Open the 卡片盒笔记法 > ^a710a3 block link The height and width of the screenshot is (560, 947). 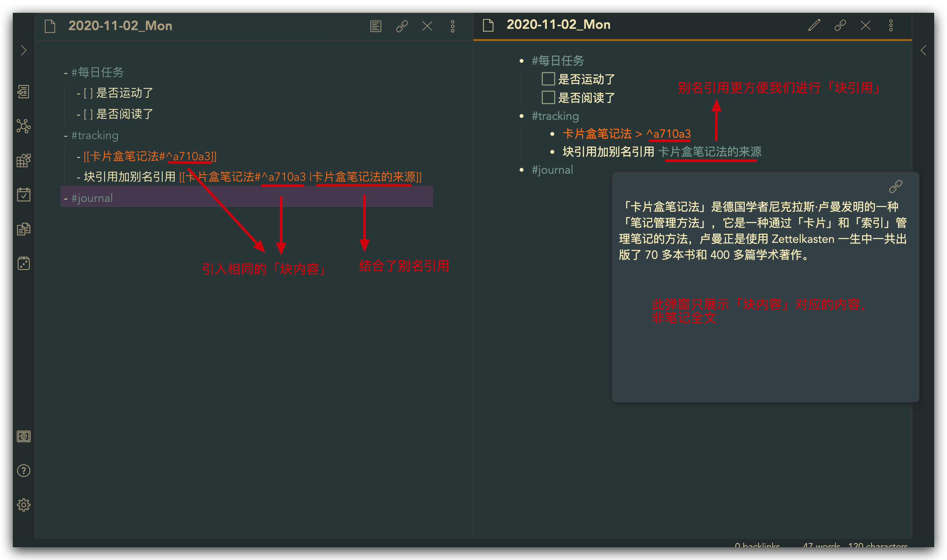point(627,134)
